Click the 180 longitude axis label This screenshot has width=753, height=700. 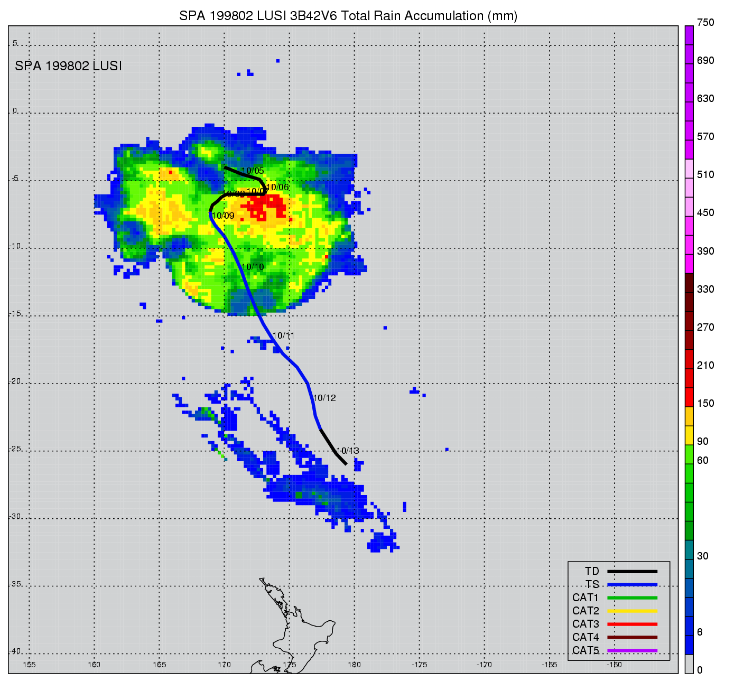coord(354,665)
